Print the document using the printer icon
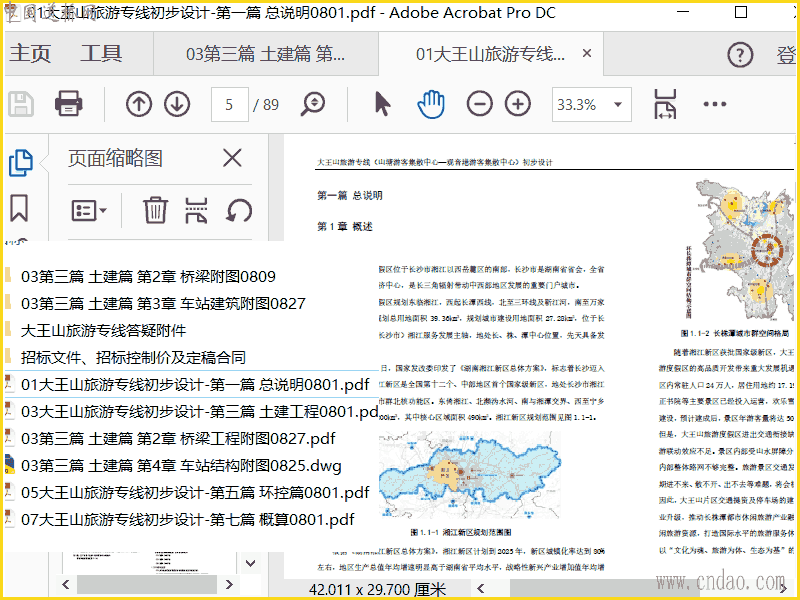Viewport: 800px width, 600px height. pyautogui.click(x=68, y=104)
